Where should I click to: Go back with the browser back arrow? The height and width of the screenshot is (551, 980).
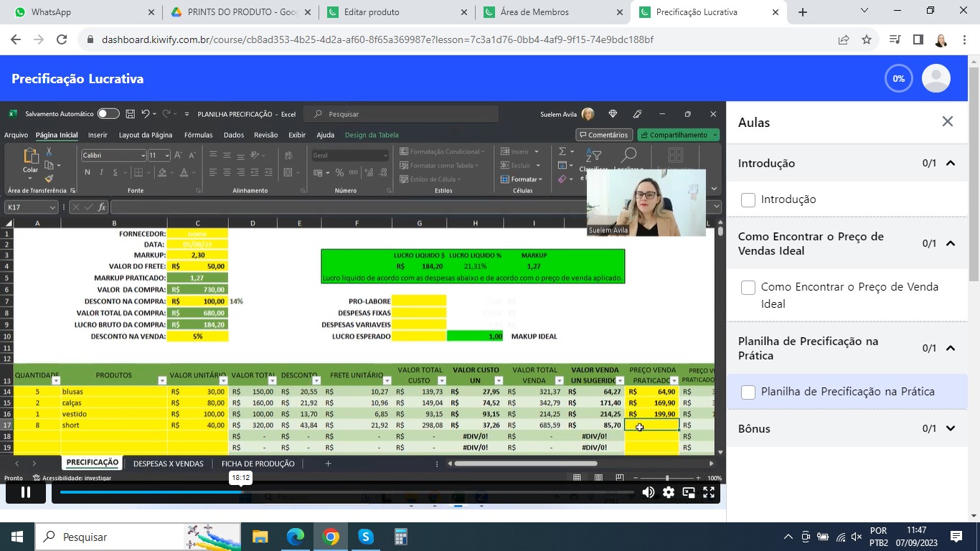[16, 39]
